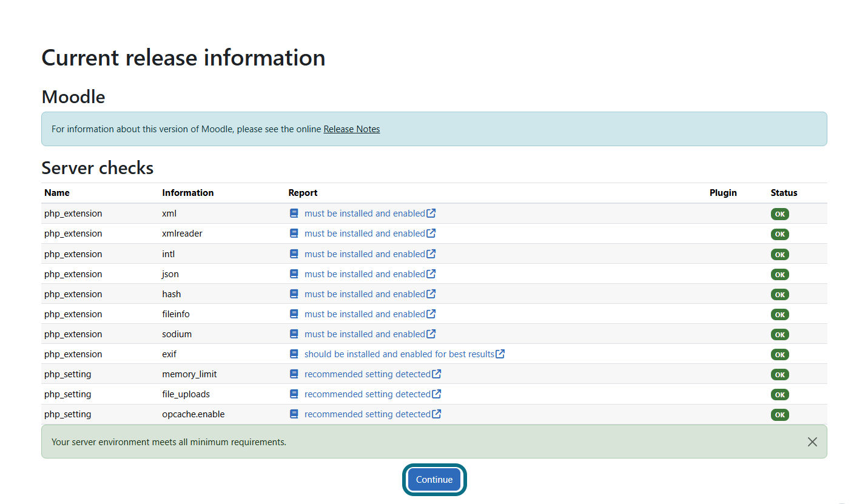
Task: Click the book icon in the sodium row
Action: (294, 334)
